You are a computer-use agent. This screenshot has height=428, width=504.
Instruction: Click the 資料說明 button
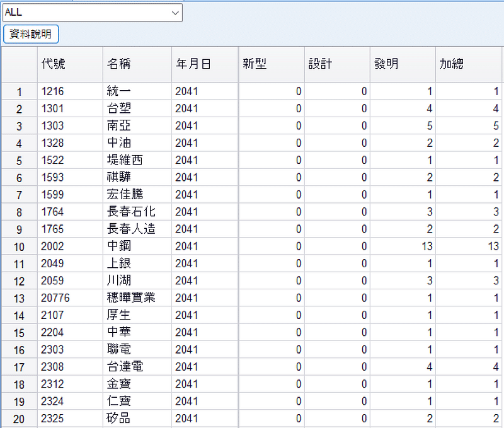tap(31, 34)
